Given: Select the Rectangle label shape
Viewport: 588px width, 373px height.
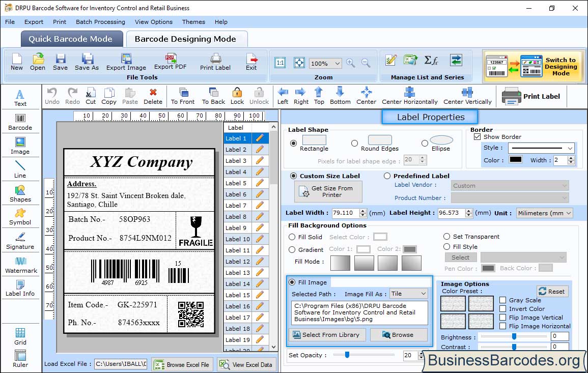Looking at the screenshot, I should (293, 143).
